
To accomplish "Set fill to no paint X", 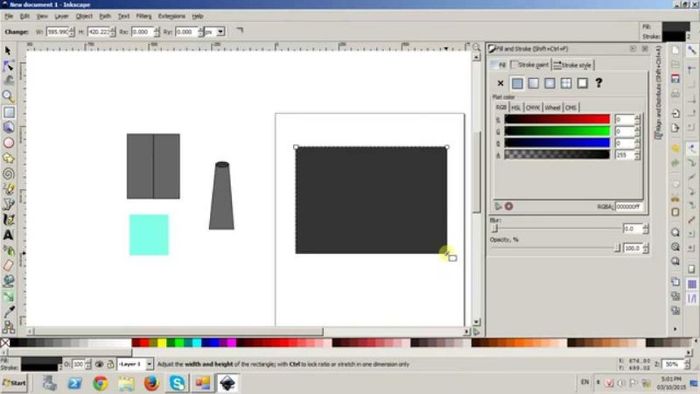I will coord(500,83).
